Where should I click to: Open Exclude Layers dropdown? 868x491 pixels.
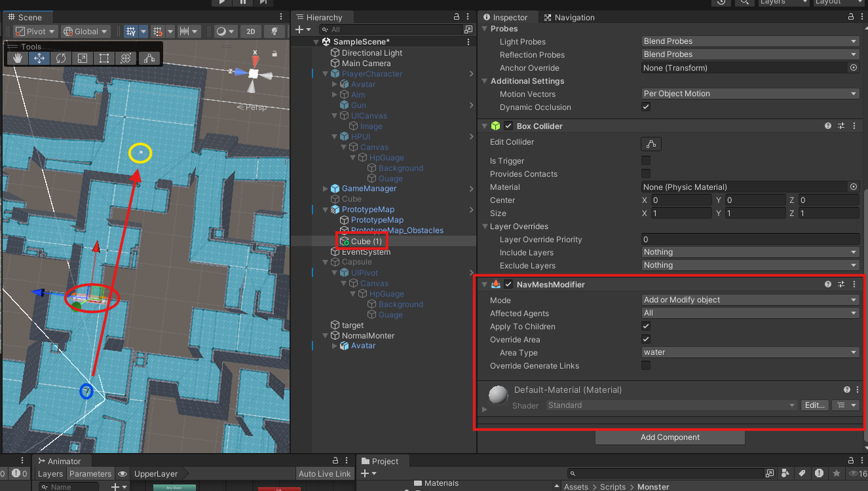coord(751,265)
